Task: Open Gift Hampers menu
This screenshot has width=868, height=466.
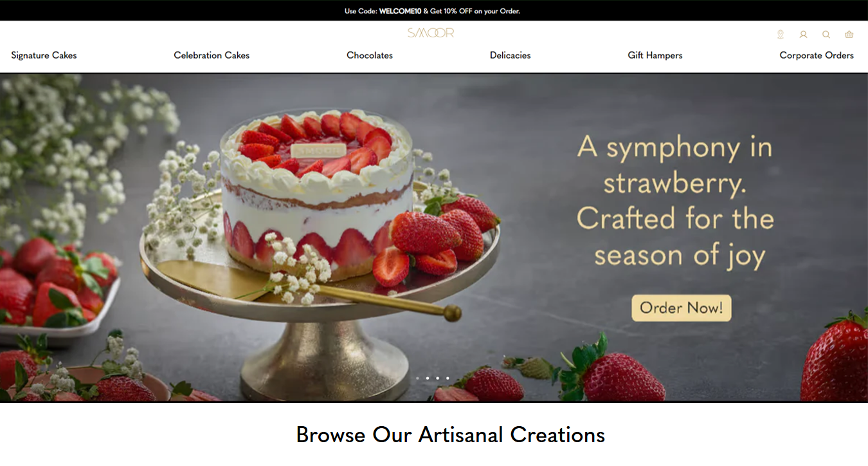Action: coord(655,55)
